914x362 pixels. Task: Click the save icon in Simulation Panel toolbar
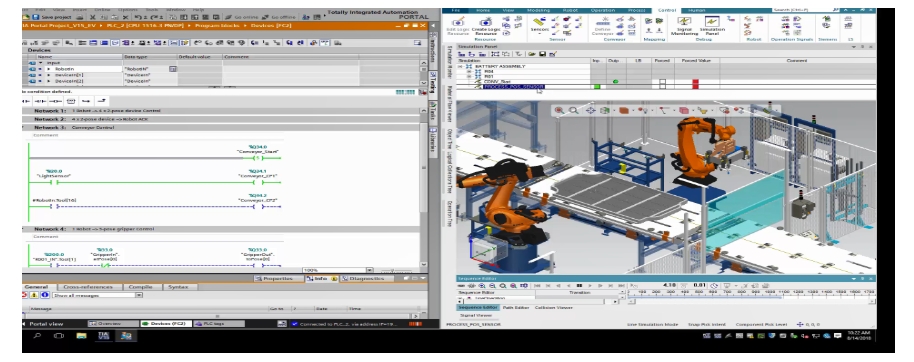pos(543,54)
